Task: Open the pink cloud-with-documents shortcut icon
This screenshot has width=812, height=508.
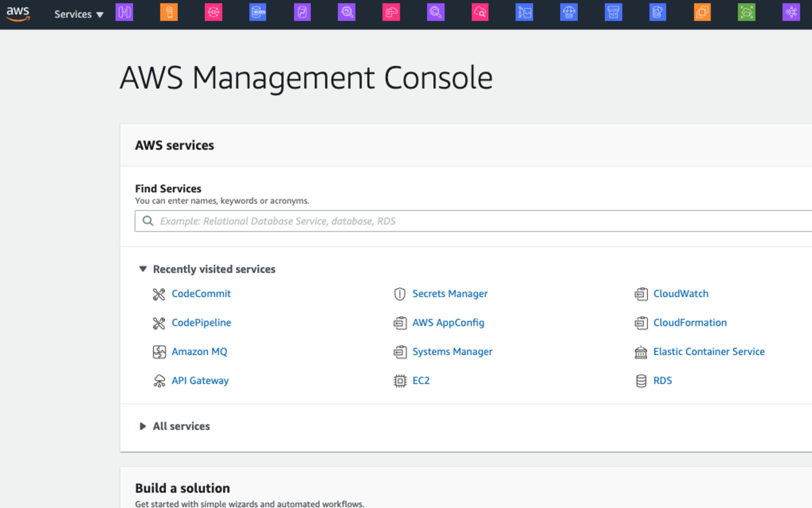Action: (x=391, y=11)
